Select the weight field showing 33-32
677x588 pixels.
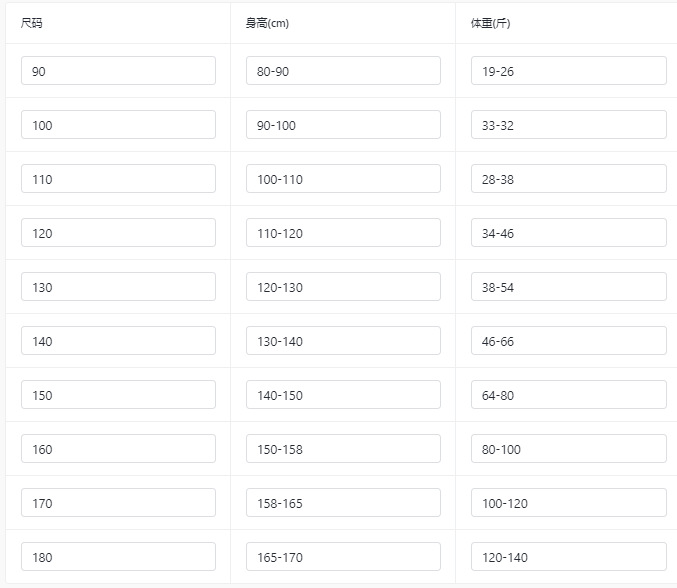point(569,125)
